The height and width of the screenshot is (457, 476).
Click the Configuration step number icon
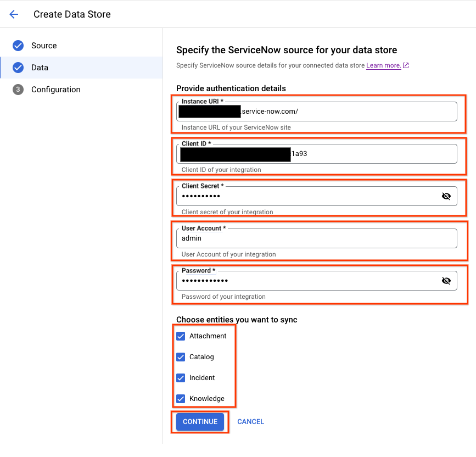pyautogui.click(x=18, y=90)
